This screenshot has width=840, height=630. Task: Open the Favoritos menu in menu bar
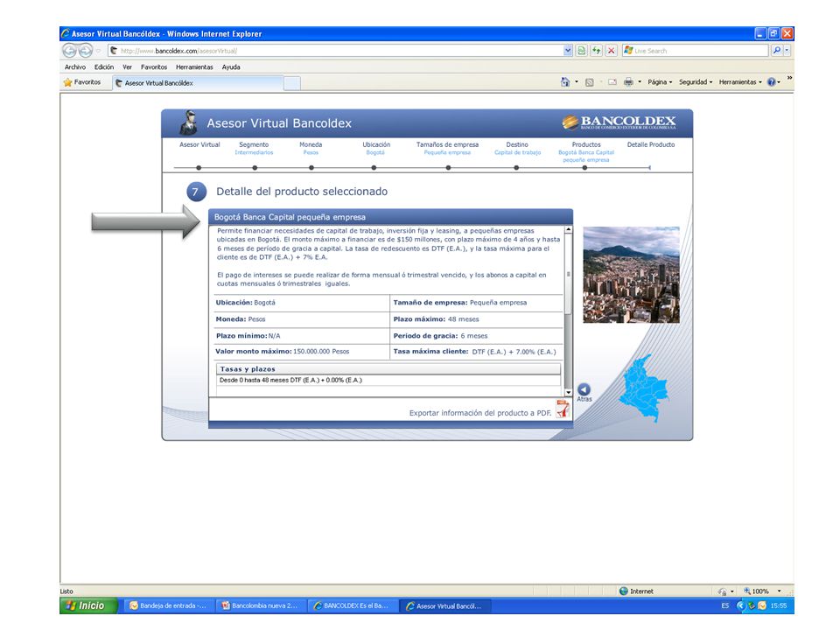[154, 67]
